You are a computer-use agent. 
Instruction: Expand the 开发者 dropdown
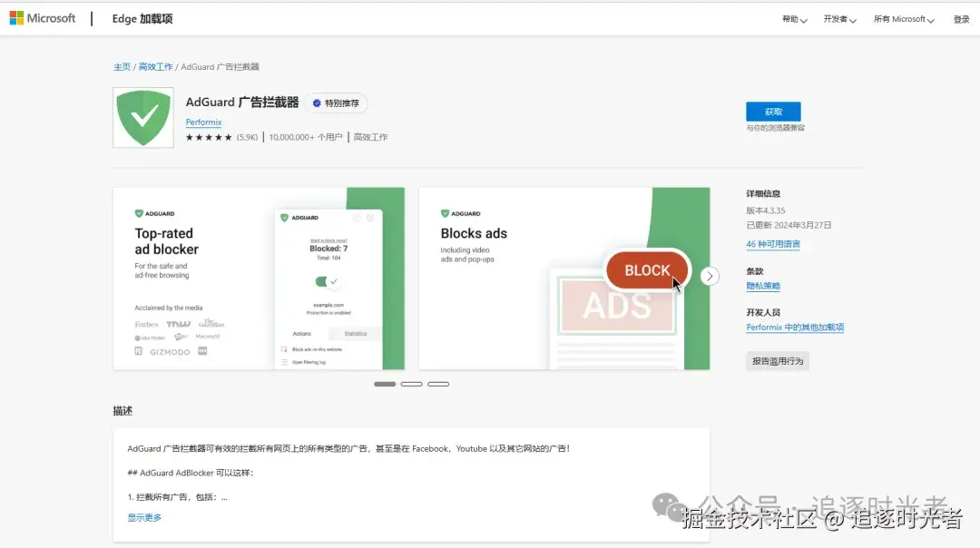point(838,17)
